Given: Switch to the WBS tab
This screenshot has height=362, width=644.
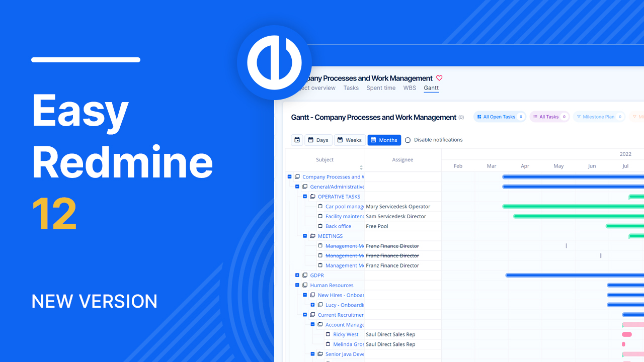Looking at the screenshot, I should coord(410,88).
